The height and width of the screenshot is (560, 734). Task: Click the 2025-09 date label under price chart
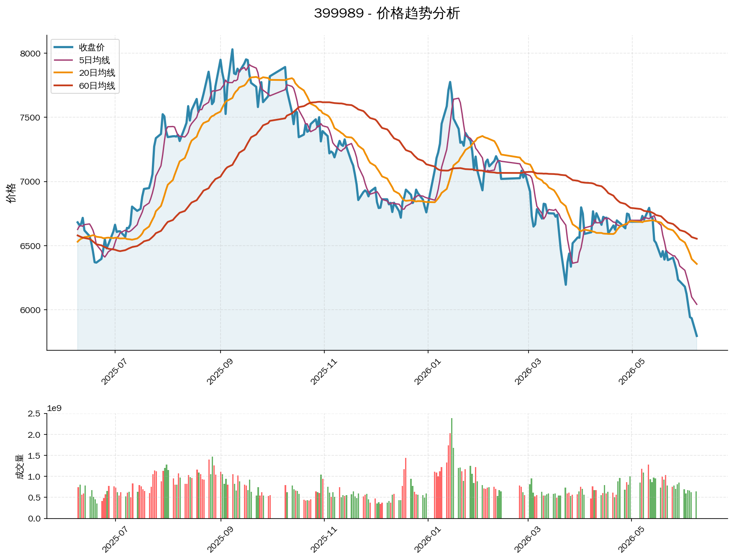pos(219,372)
